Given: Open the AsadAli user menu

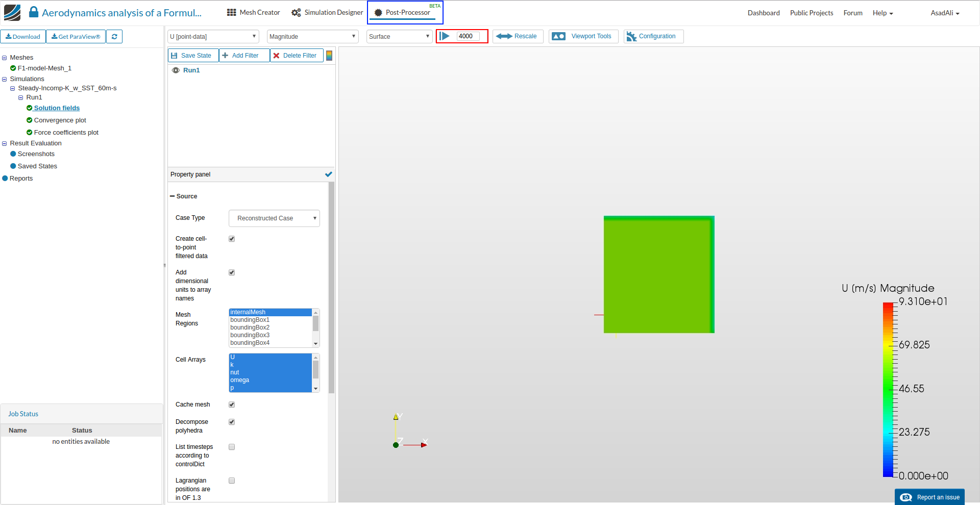Looking at the screenshot, I should click(945, 13).
